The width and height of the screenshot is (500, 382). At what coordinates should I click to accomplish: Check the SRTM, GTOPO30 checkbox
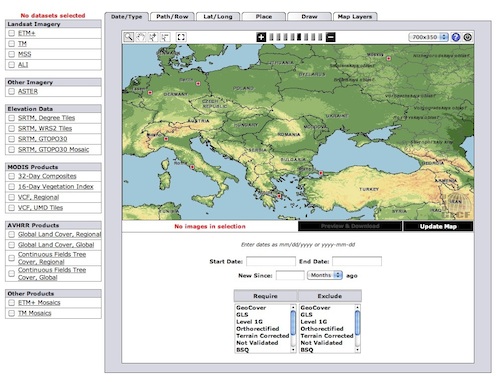pyautogui.click(x=12, y=139)
